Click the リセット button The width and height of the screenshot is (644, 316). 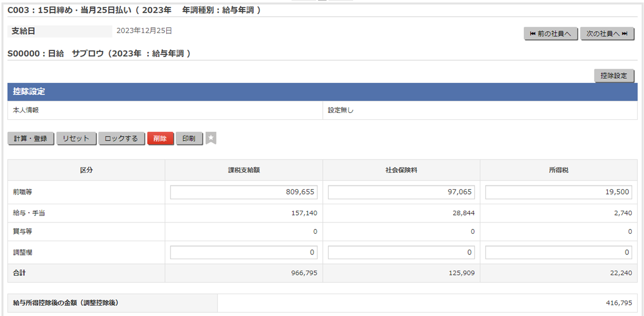(76, 139)
